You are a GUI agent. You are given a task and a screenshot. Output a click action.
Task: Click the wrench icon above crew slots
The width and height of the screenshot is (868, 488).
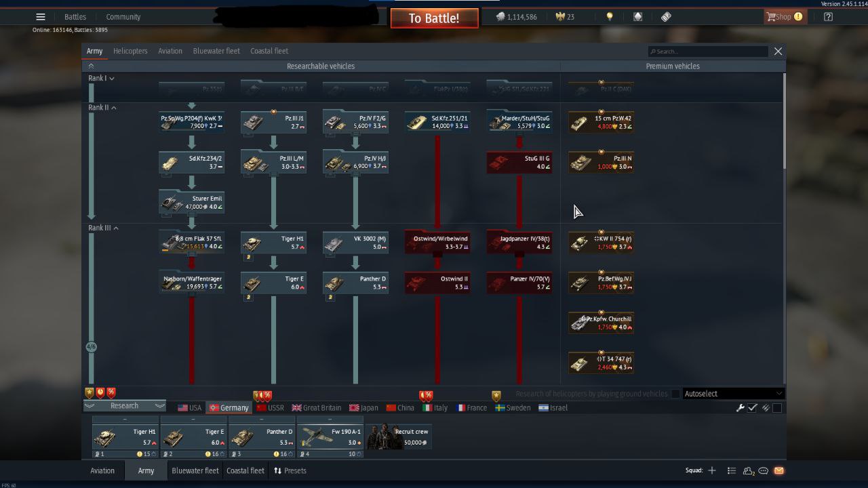coord(741,408)
